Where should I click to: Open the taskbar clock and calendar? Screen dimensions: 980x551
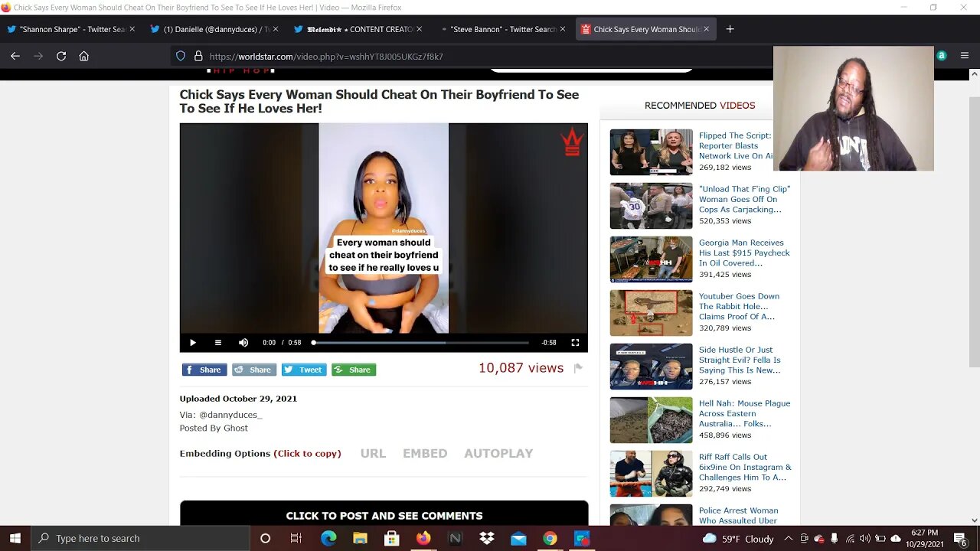click(x=924, y=538)
